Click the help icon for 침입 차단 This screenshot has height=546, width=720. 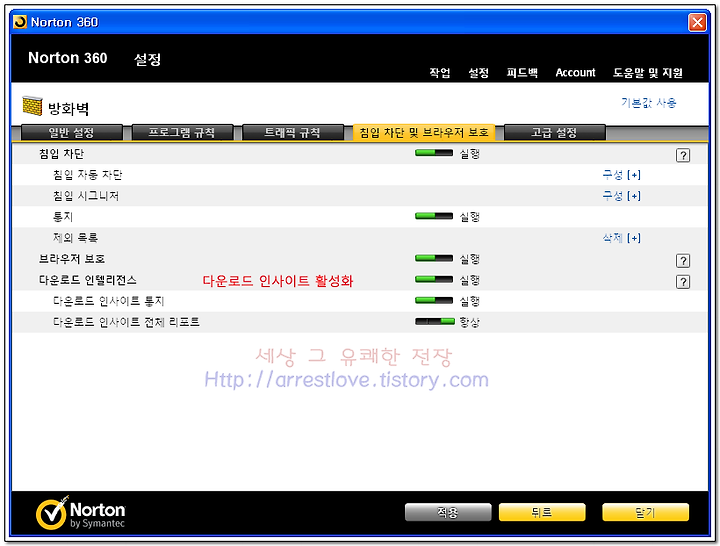click(682, 155)
